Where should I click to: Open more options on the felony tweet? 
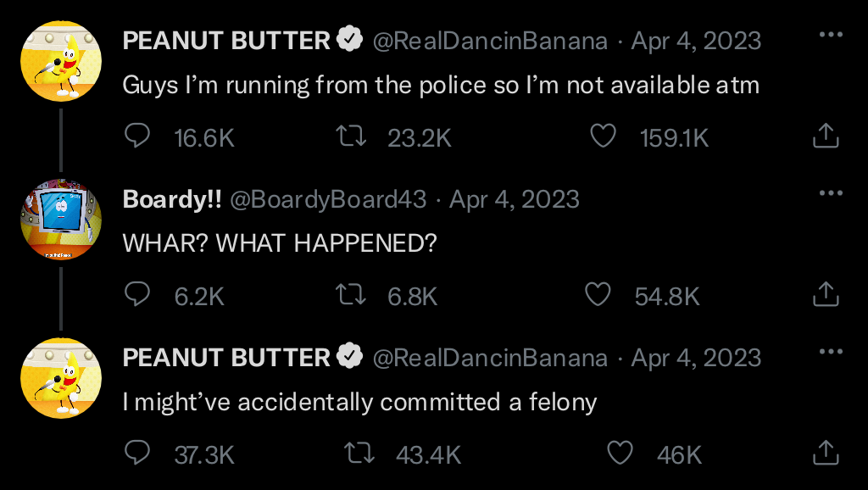pyautogui.click(x=831, y=351)
